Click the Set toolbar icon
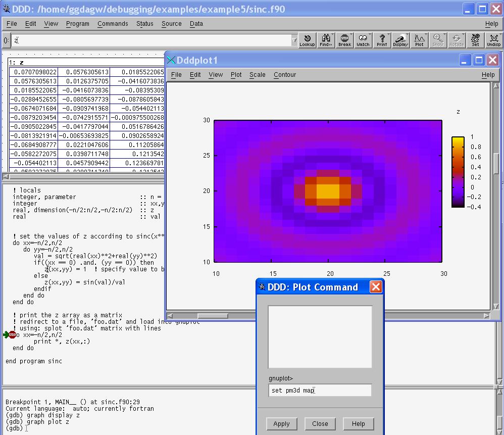Viewport: 504px width, 435px height. point(475,40)
